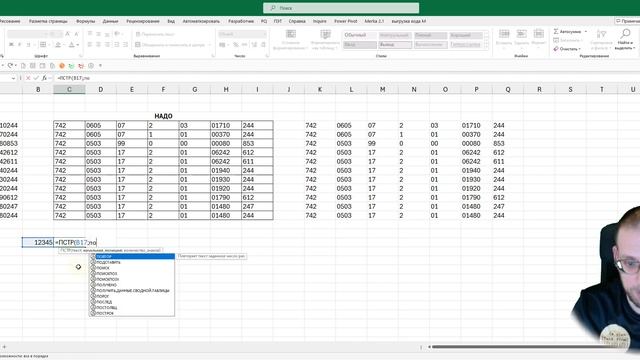
Task: Click the Merge and Center icon
Action: 138,44
